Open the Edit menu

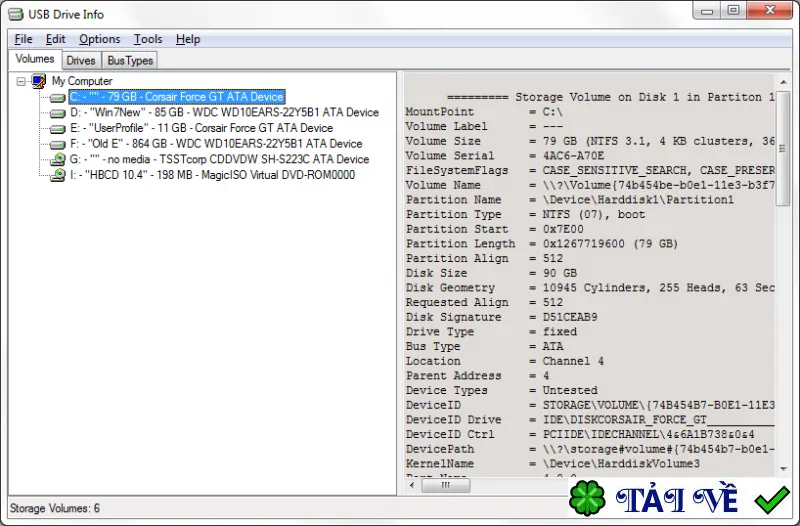click(56, 39)
